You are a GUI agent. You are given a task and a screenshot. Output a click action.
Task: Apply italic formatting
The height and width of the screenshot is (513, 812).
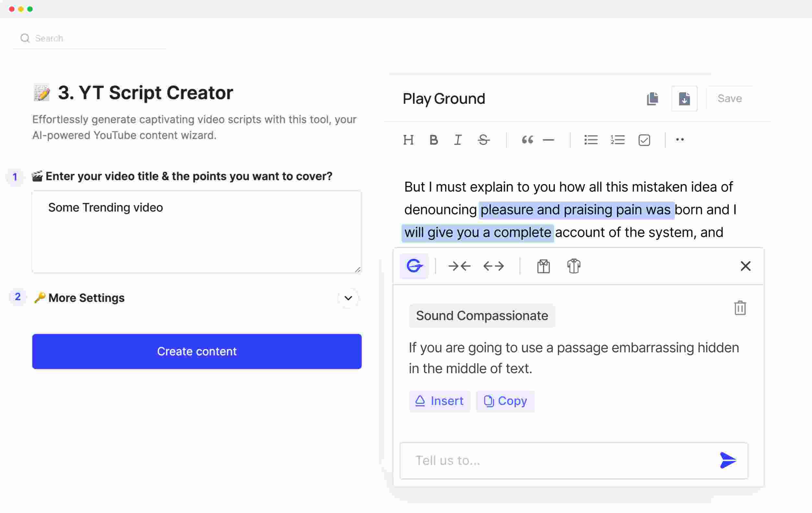(458, 140)
